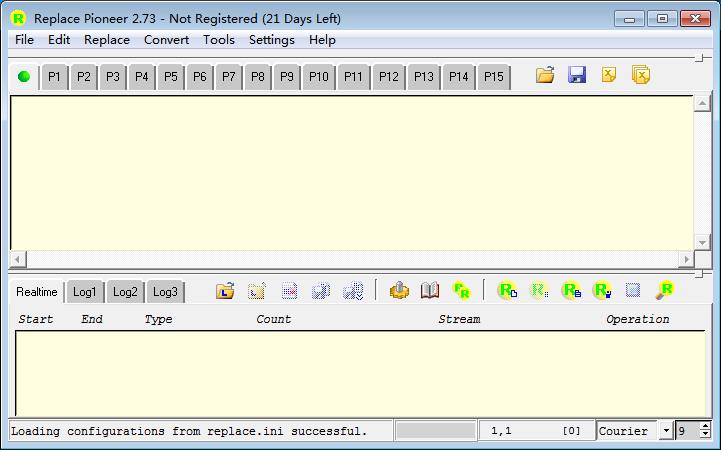Click the font size field showing 9
721x450 pixels.
[x=687, y=431]
